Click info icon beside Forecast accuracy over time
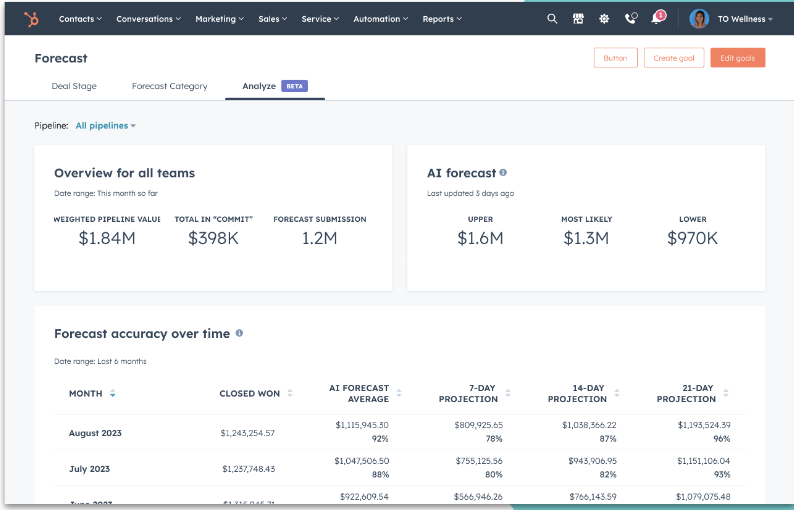Screen dimensions: 794x510 click(239, 333)
